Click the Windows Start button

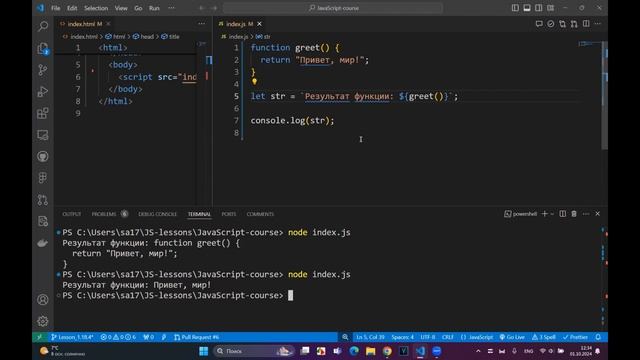[203, 351]
